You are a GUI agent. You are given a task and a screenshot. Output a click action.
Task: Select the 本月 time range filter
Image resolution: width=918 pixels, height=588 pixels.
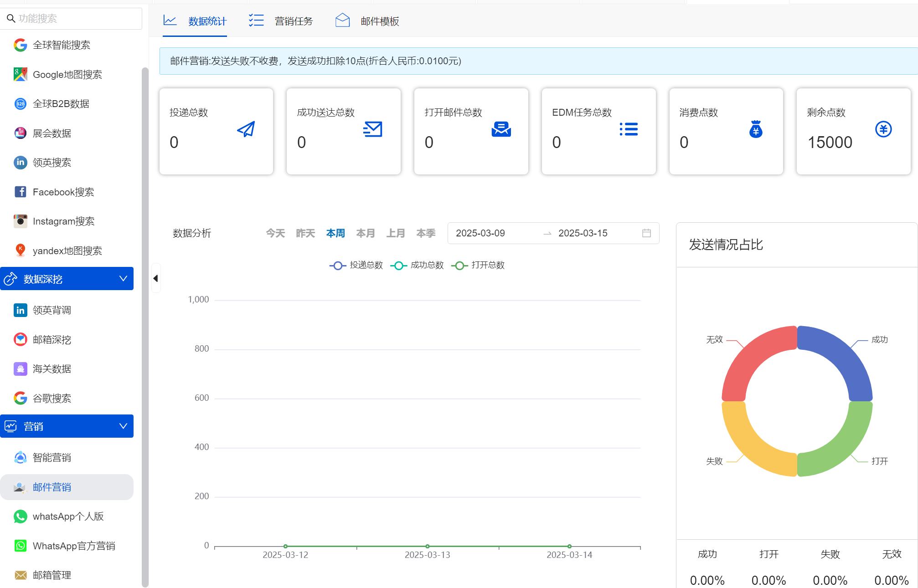(x=365, y=233)
